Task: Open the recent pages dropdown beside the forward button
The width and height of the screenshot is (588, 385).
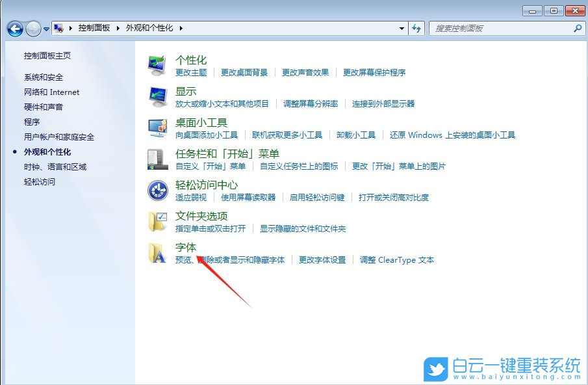Action: (x=47, y=29)
